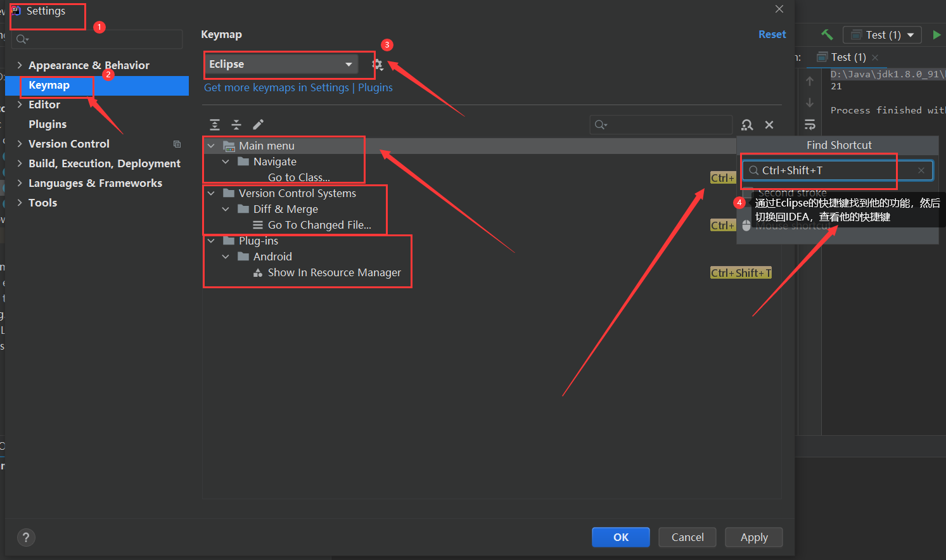Click the Reset link
This screenshot has height=560, width=946.
[x=772, y=34]
